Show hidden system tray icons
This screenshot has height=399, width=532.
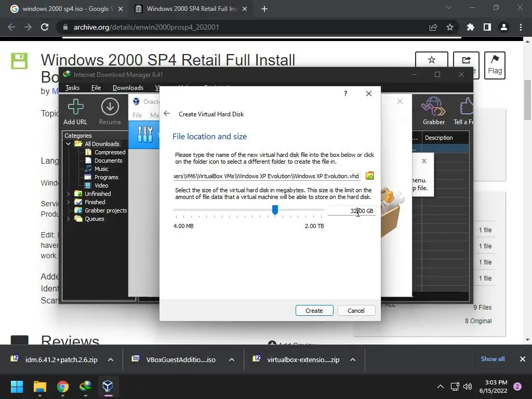[x=441, y=387]
